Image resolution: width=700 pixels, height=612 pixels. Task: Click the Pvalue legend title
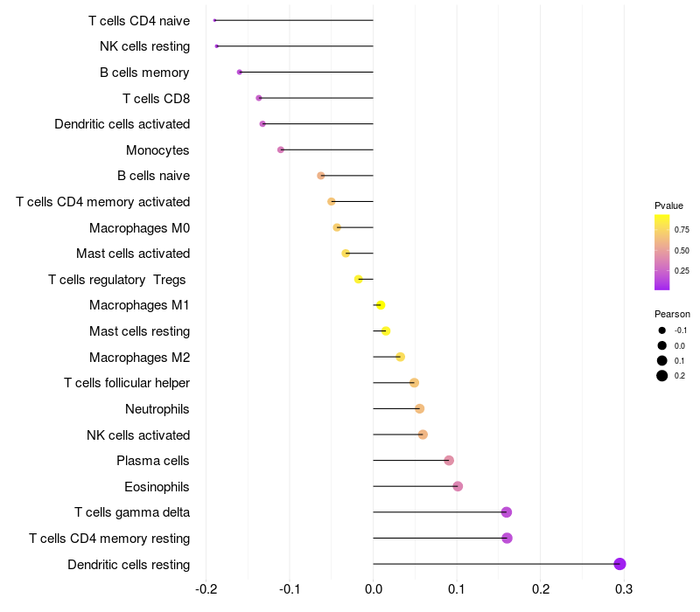[x=668, y=205]
